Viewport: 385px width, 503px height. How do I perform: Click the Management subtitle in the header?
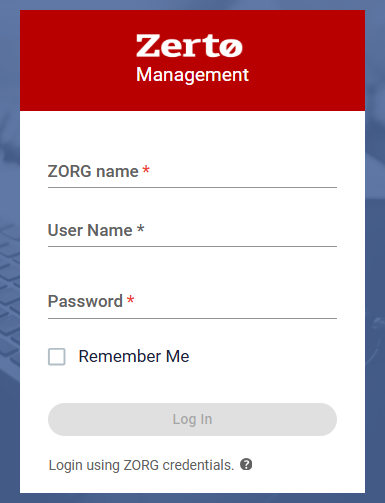point(192,74)
